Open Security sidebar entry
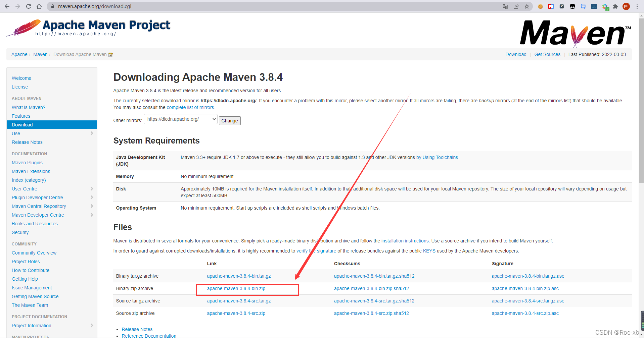The image size is (644, 338). click(20, 232)
